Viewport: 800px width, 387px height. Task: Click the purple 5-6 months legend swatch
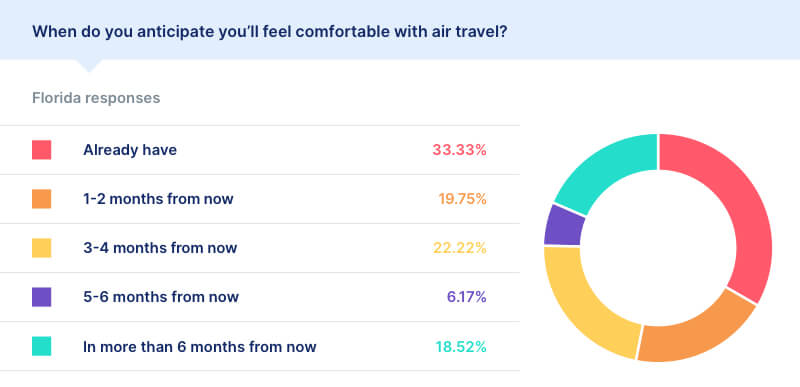coord(41,297)
